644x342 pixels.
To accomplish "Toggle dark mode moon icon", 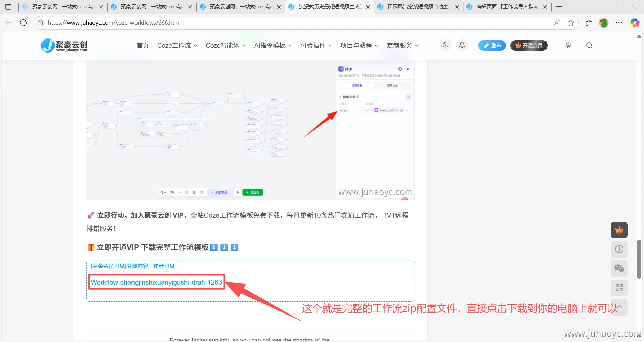I will tap(445, 45).
